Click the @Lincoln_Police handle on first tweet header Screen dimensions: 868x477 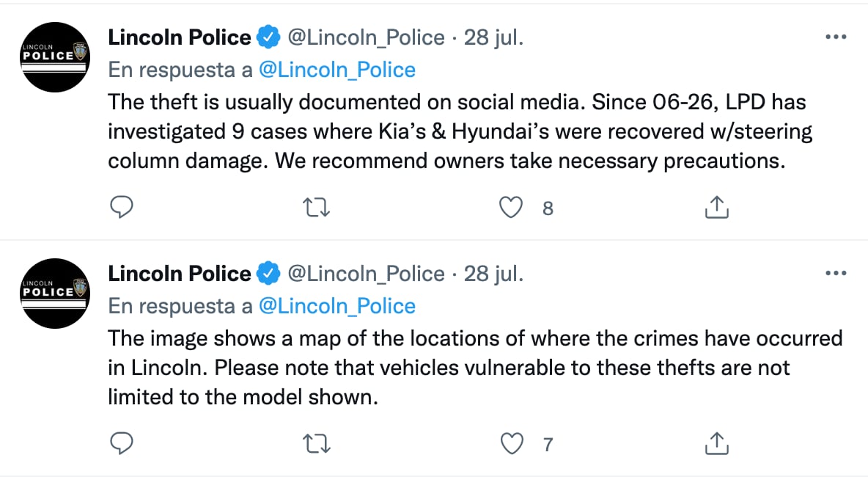click(366, 37)
